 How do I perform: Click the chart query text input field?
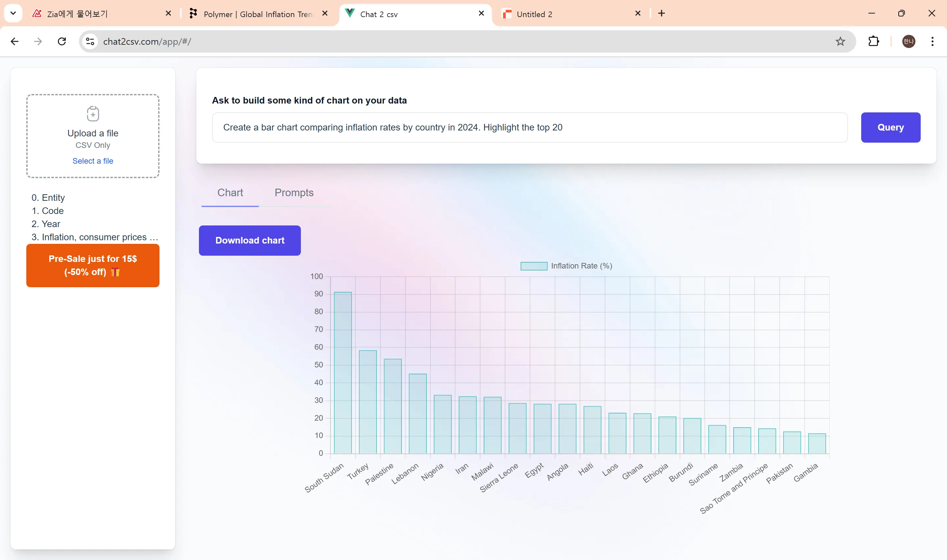pyautogui.click(x=529, y=128)
